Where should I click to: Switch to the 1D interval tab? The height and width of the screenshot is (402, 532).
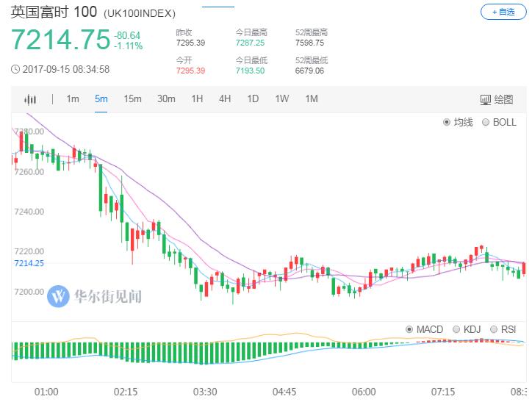point(253,98)
